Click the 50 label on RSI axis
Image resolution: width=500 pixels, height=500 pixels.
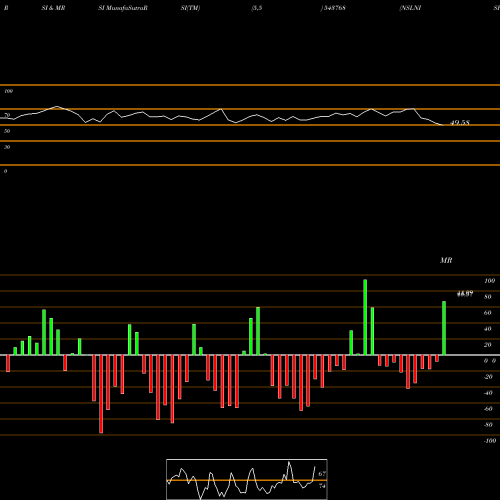(7, 131)
